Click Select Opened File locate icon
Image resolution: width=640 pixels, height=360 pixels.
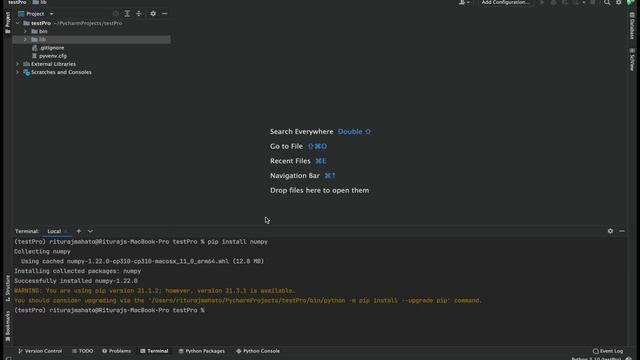(116, 13)
